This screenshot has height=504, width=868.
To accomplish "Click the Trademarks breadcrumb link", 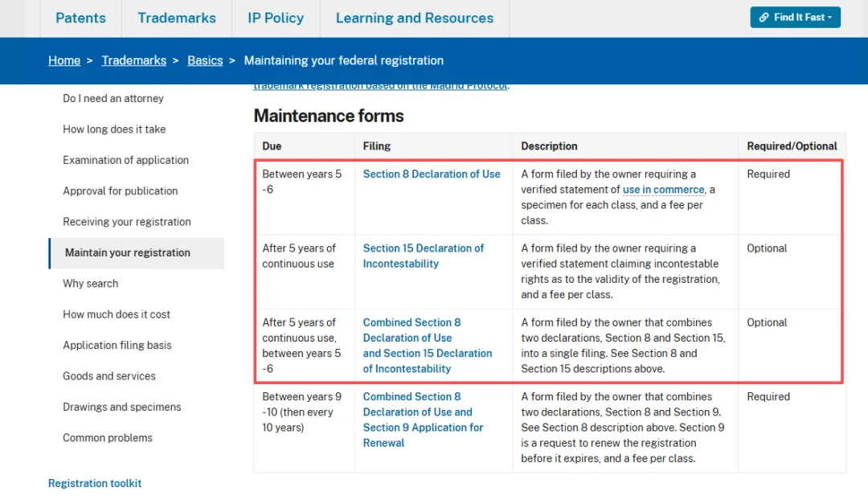I will pos(133,60).
